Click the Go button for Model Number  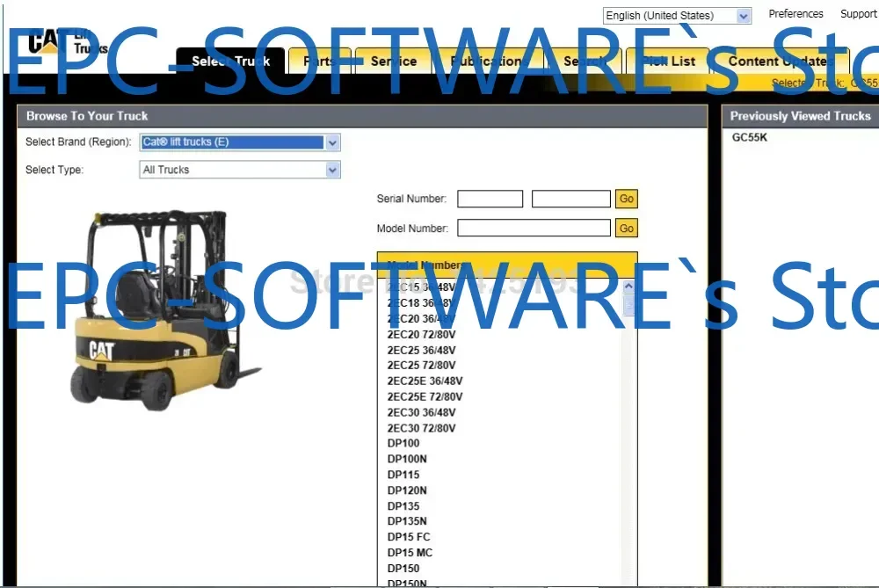(626, 229)
